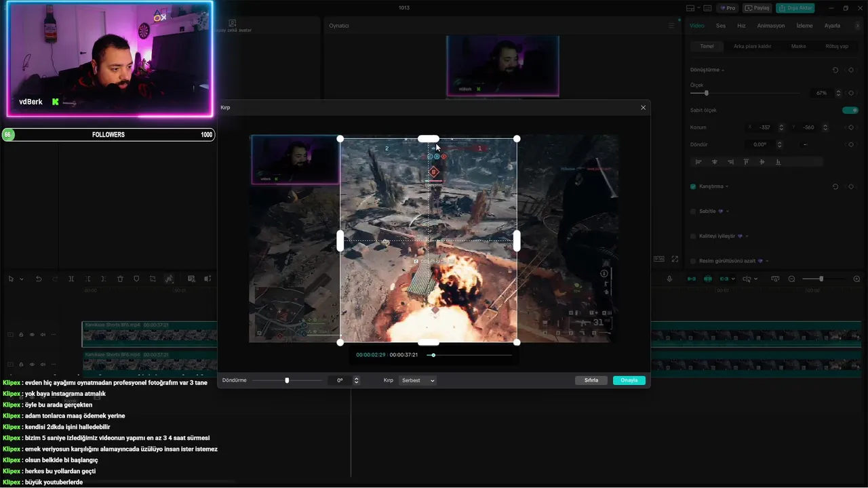The height and width of the screenshot is (488, 868).
Task: Open the dropdown next to linkage icon
Action: [734, 279]
